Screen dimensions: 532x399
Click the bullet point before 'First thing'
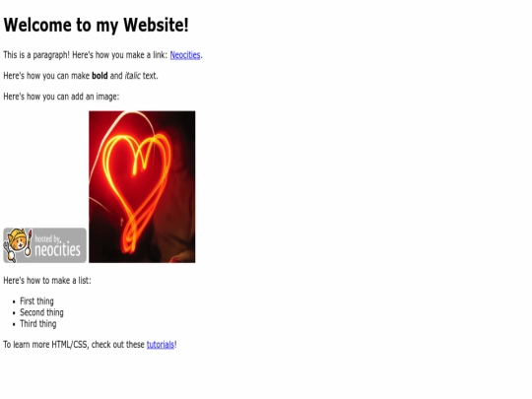pos(14,301)
